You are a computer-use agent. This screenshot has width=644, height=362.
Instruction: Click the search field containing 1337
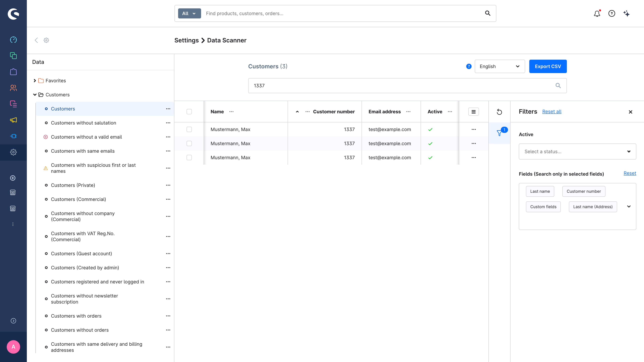[407, 86]
